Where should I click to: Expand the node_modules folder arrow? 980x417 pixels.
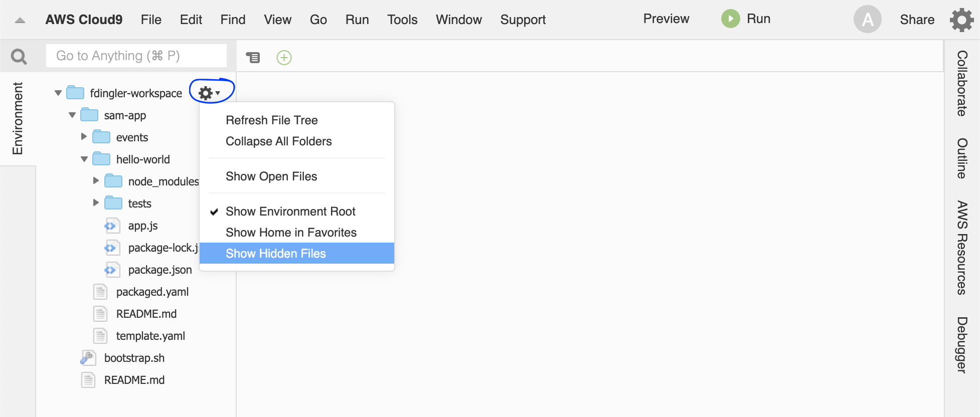(x=96, y=180)
